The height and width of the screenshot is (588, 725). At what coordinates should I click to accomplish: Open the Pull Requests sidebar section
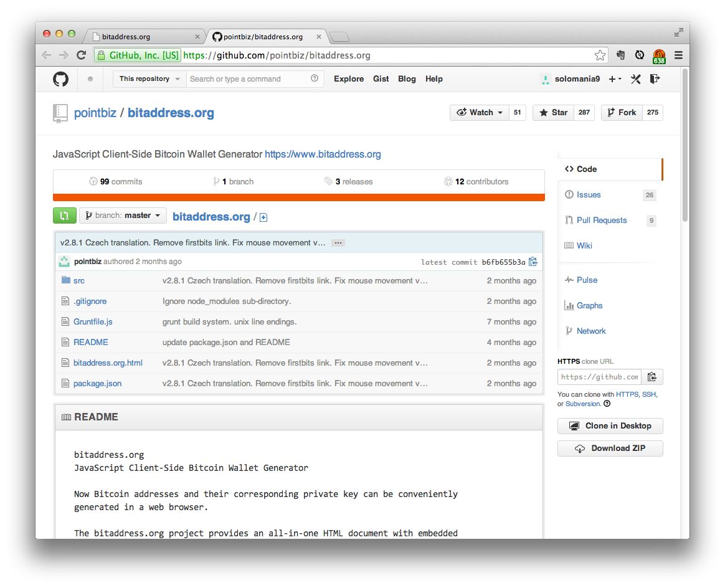pos(610,220)
